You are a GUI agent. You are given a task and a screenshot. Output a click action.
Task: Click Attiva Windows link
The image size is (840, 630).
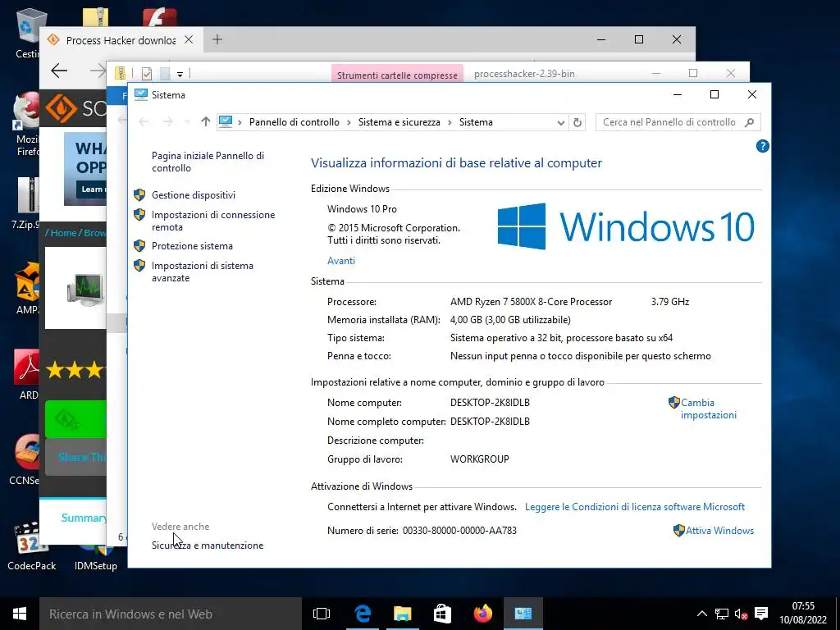click(719, 531)
